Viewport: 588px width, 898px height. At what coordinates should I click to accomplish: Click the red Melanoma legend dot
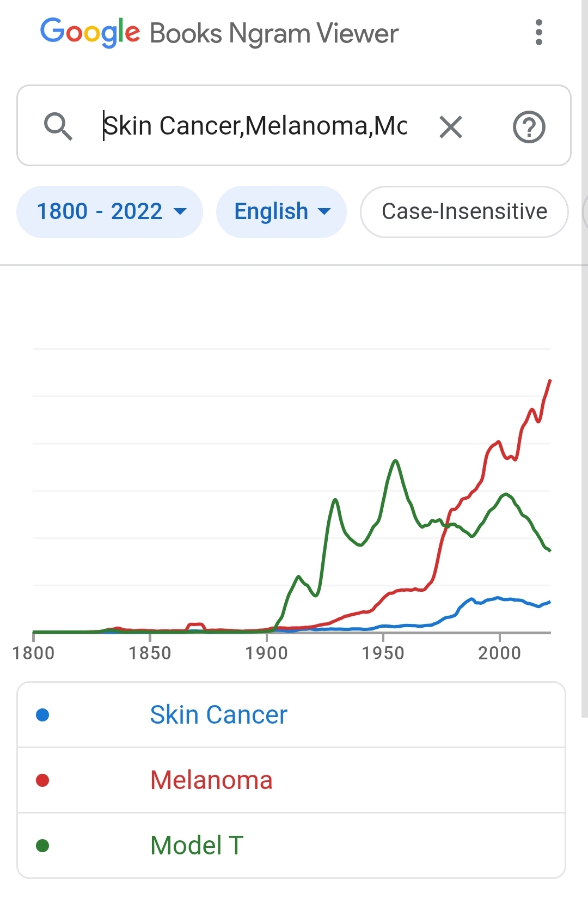tap(42, 780)
